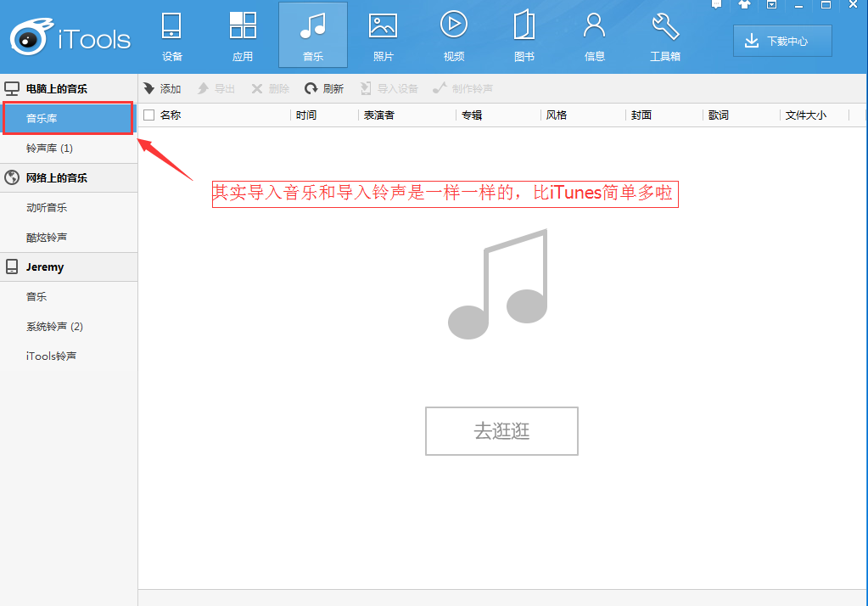Sort by the 名称 column header

click(x=171, y=115)
